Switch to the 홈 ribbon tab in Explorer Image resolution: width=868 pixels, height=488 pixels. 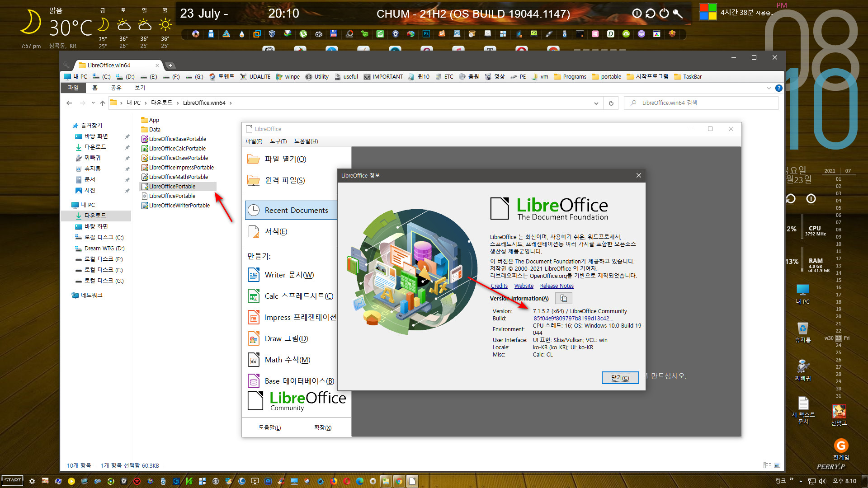coord(95,88)
